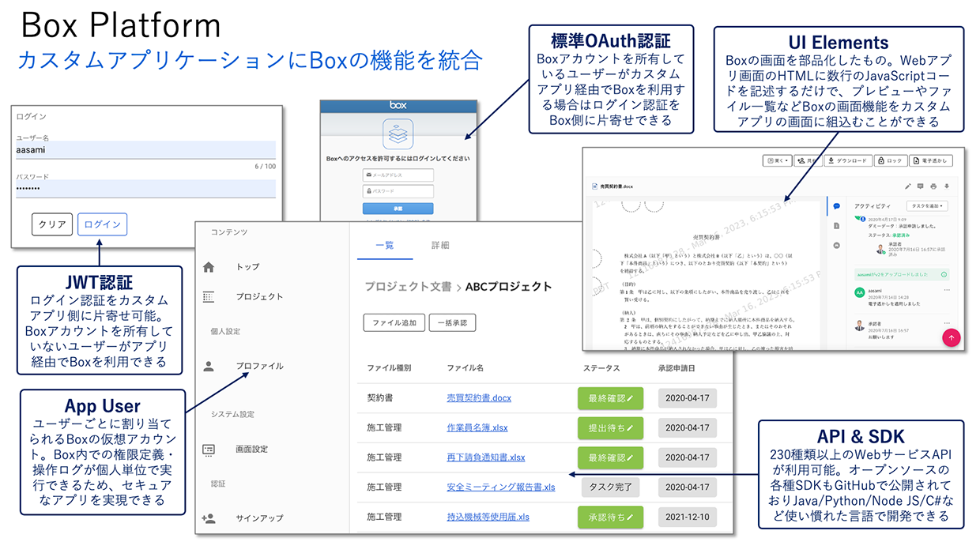980x542 pixels.
Task: Click the person icon beside プロファイル
Action: pyautogui.click(x=209, y=366)
